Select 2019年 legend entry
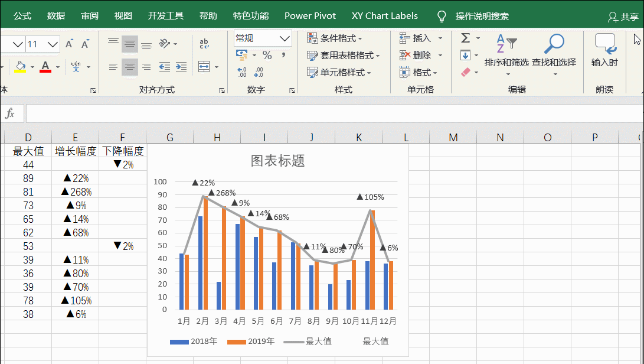This screenshot has height=364, width=644. (250, 342)
